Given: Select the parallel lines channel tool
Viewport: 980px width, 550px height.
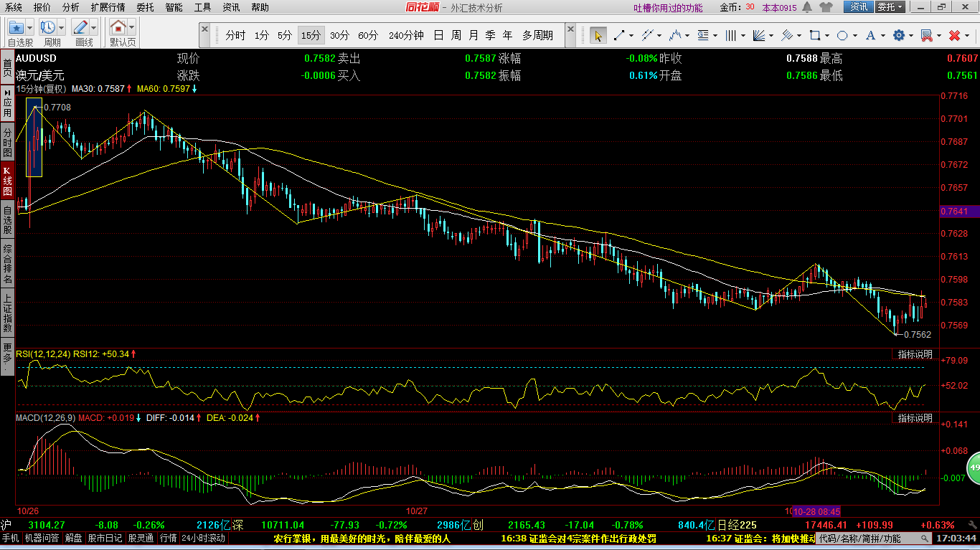Looking at the screenshot, I should [646, 35].
